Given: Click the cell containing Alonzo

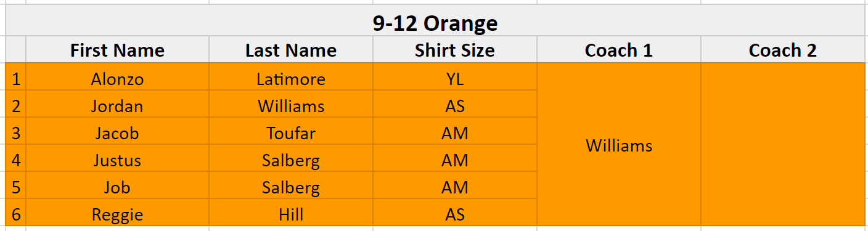Looking at the screenshot, I should [117, 79].
